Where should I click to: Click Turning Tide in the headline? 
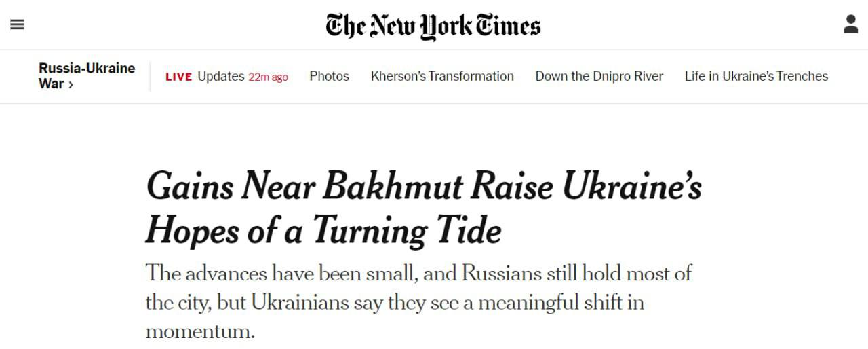(x=406, y=231)
